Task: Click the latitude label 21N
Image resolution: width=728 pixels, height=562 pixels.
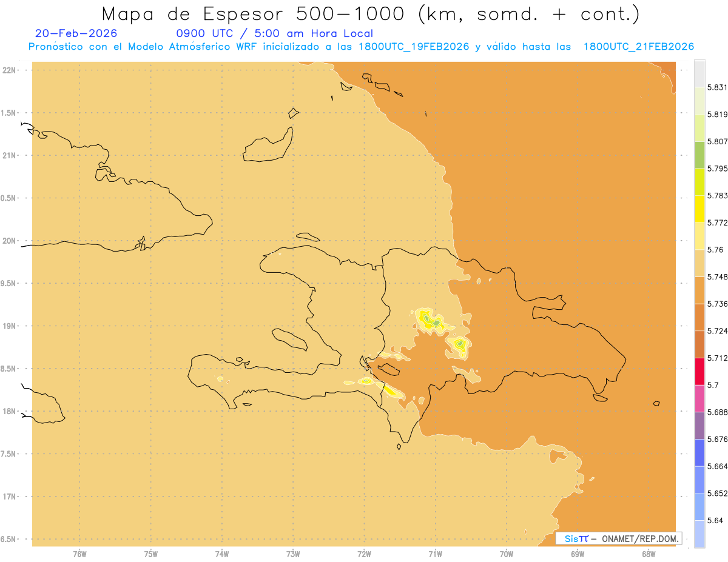Action: coord(8,155)
